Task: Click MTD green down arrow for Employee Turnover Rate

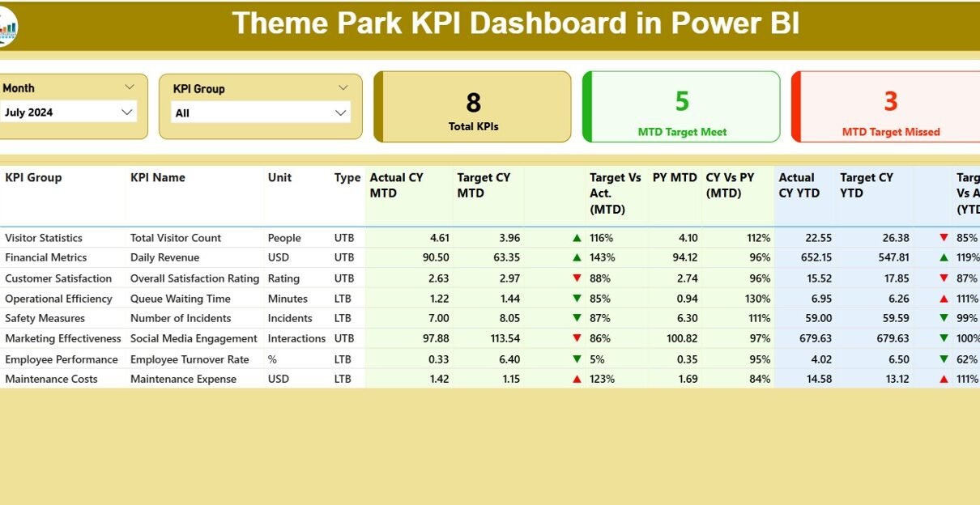Action: (577, 359)
